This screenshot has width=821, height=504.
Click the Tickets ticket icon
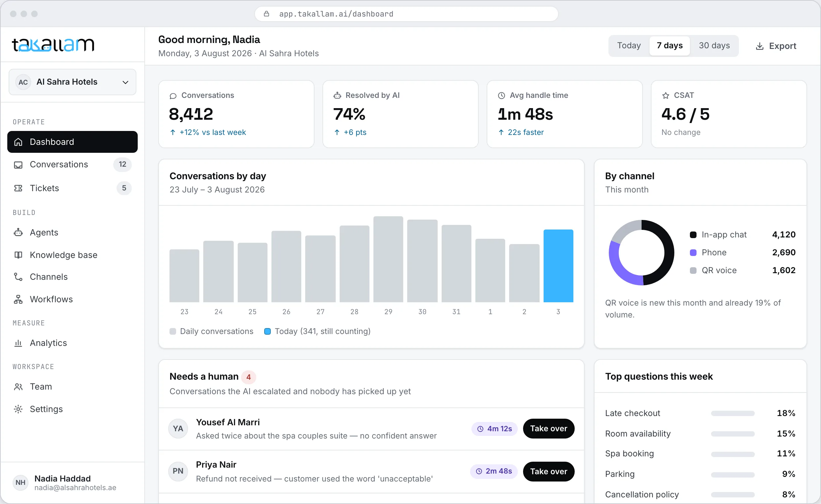tap(18, 188)
